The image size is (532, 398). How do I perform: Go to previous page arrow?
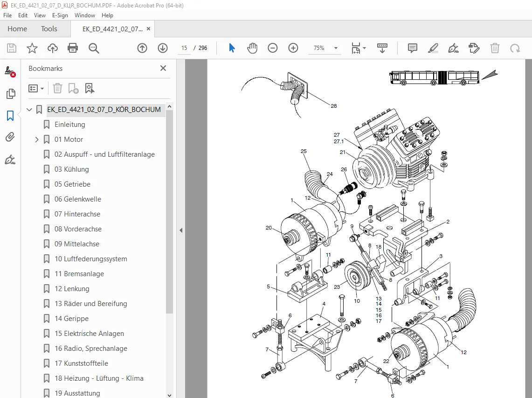pos(142,48)
